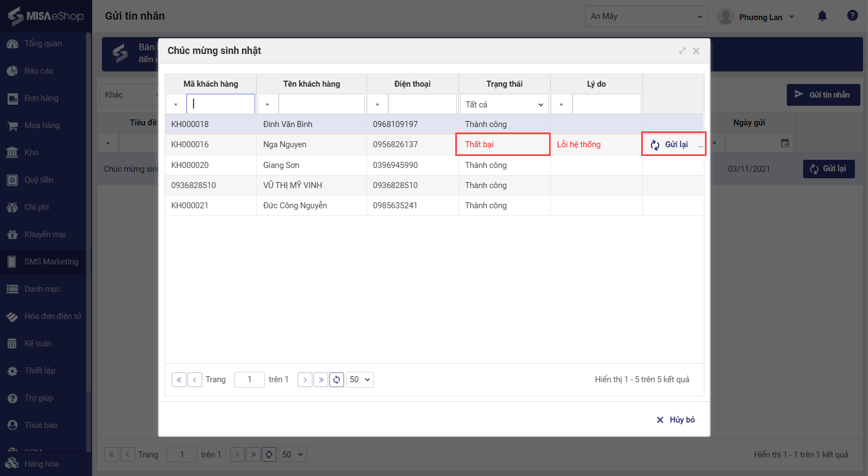The image size is (868, 476).
Task: Click the refresh icon in dialog pagination
Action: coord(337,379)
